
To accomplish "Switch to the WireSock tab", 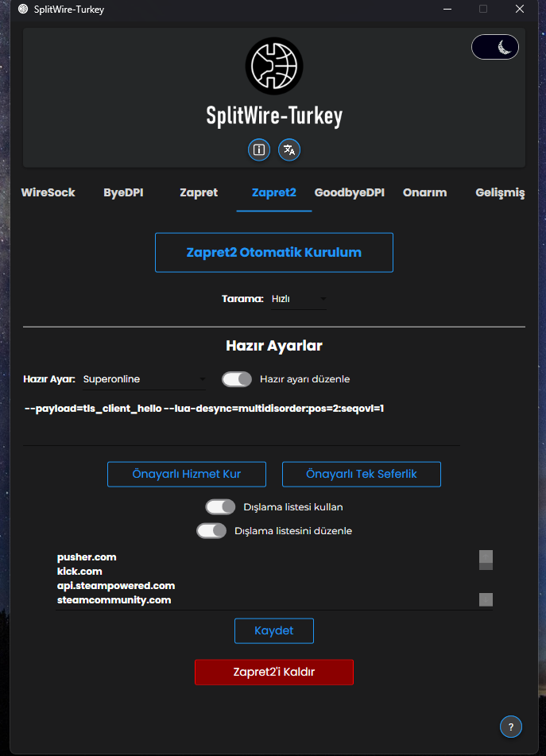I will (48, 192).
